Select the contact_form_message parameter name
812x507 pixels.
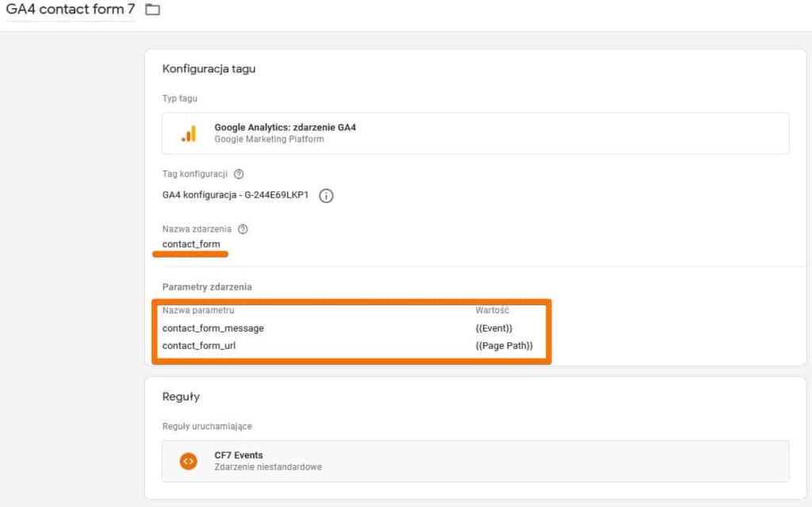pyautogui.click(x=213, y=328)
